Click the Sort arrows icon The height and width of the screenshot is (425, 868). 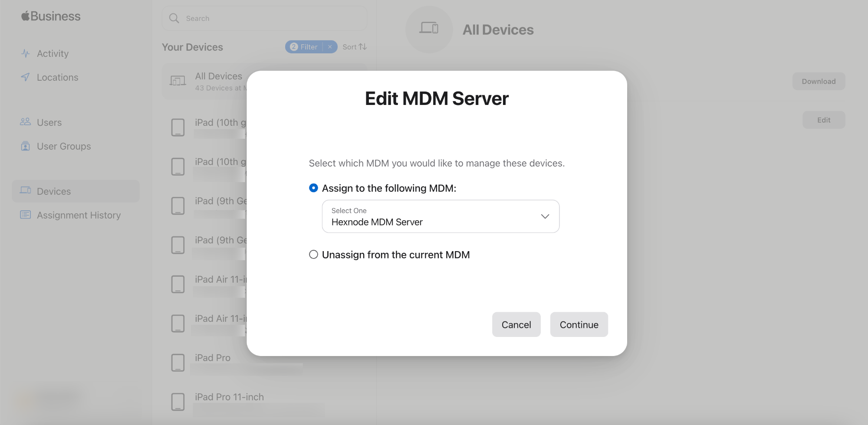pos(363,47)
